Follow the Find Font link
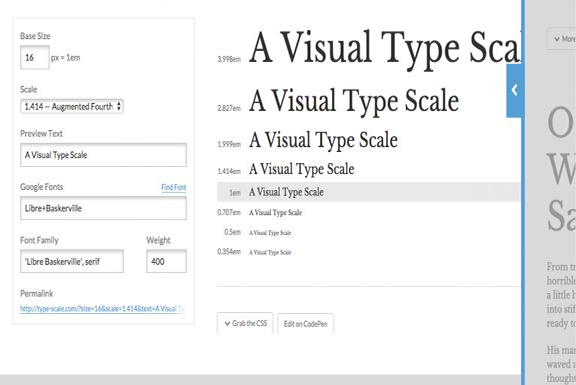Screen dimensions: 576x385 [174, 187]
